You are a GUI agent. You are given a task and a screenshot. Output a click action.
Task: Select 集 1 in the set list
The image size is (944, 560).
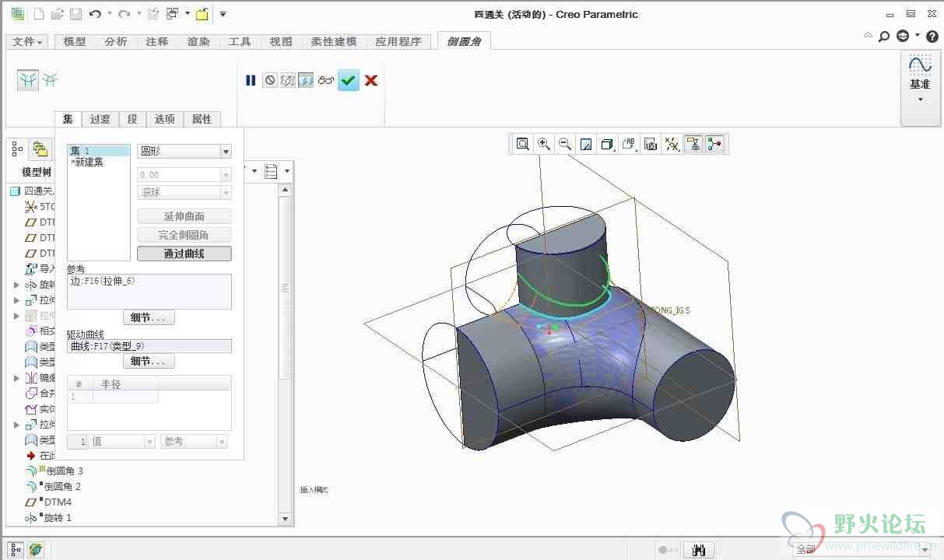click(x=99, y=151)
